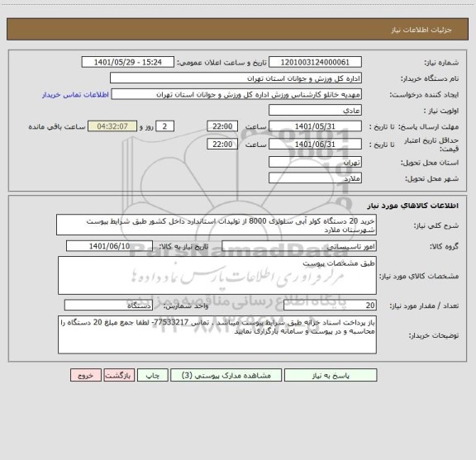Click the general description text box
The width and height of the screenshot is (476, 460).
click(x=217, y=225)
